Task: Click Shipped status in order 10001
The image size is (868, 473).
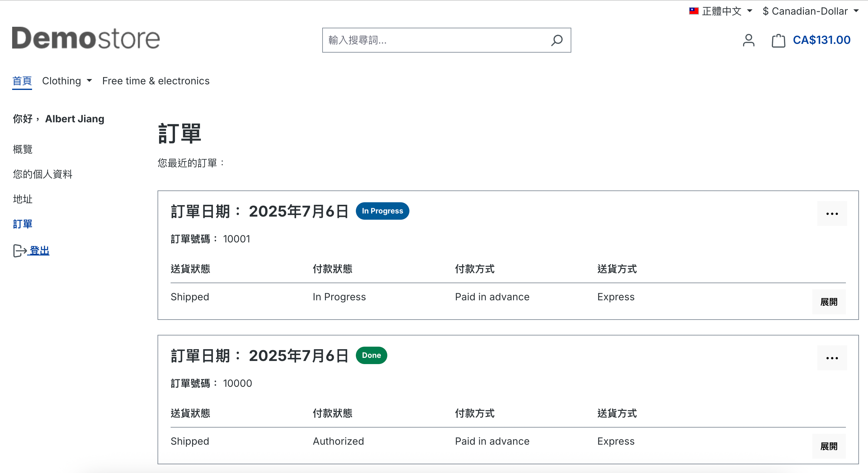Action: [x=190, y=297]
